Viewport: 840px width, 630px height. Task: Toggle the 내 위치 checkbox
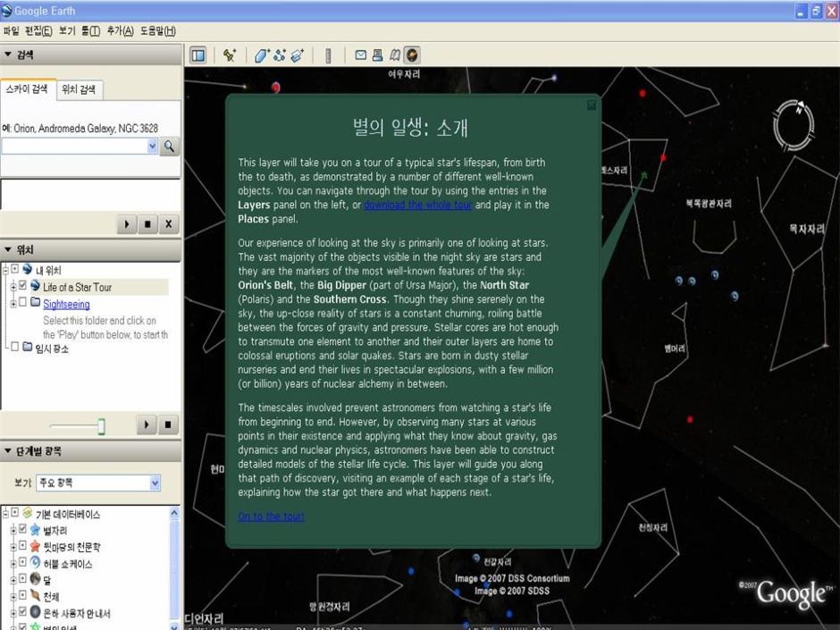tap(14, 268)
